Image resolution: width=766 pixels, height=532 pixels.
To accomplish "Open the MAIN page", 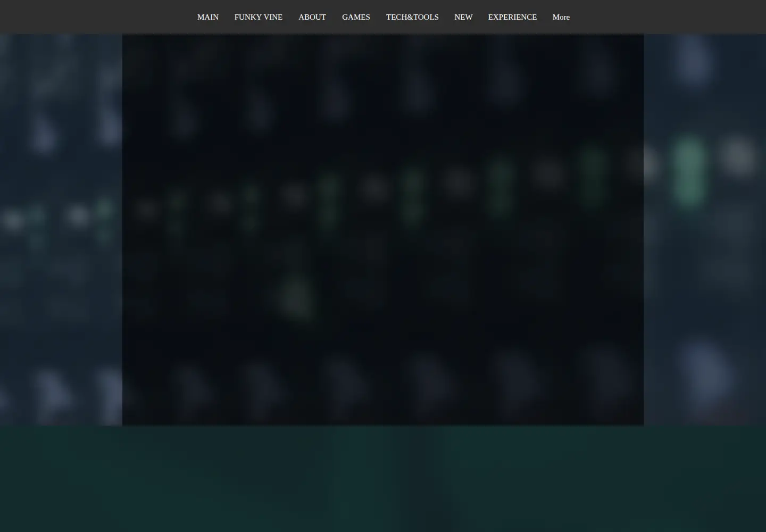I will pos(207,17).
